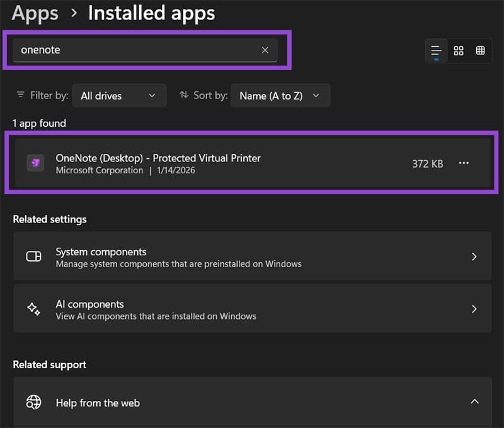
Task: Switch to list view layout
Action: pos(437,50)
